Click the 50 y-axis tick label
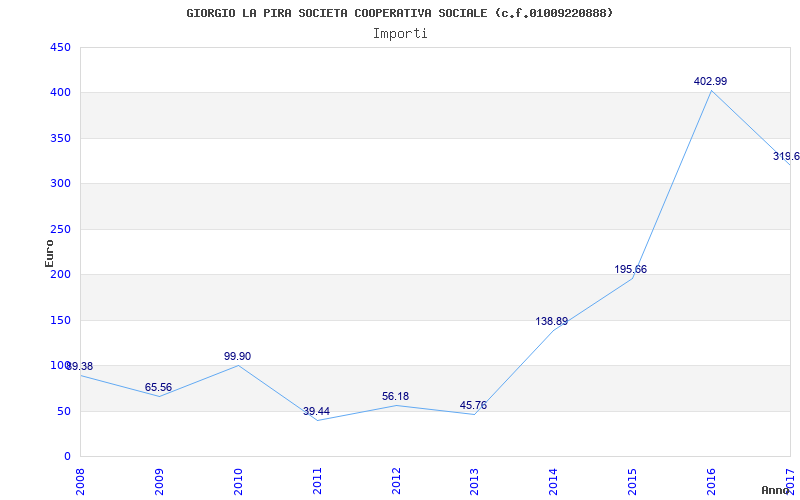800x500 pixels. click(x=64, y=411)
